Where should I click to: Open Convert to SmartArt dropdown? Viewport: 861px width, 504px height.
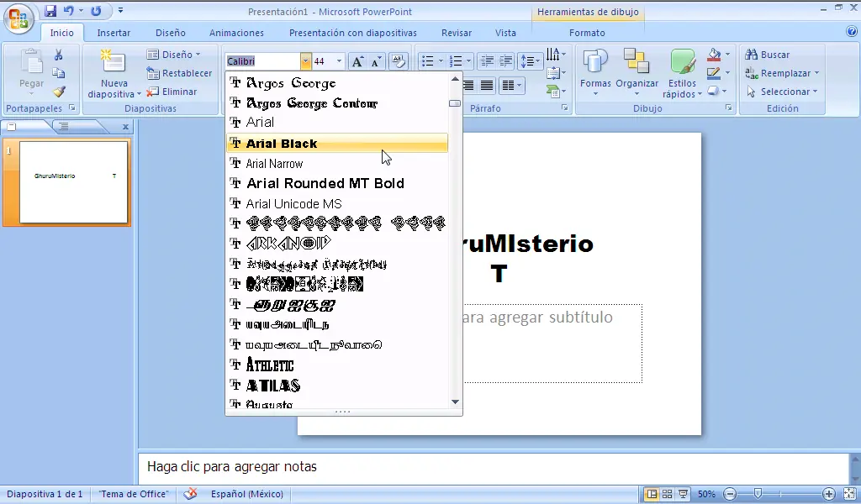pyautogui.click(x=557, y=91)
